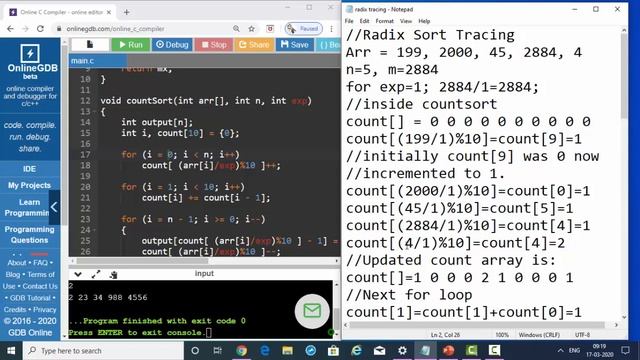Open the View menu in Notepad
The width and height of the screenshot is (640, 360).
(406, 21)
